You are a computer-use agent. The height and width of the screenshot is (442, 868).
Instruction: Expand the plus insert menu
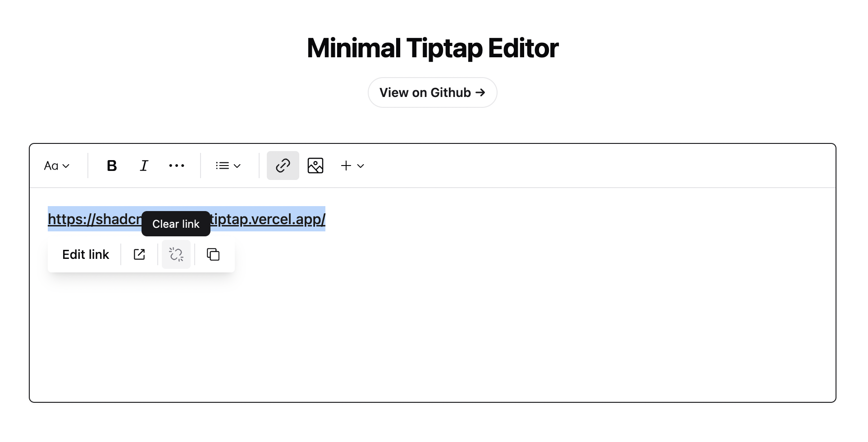point(352,166)
